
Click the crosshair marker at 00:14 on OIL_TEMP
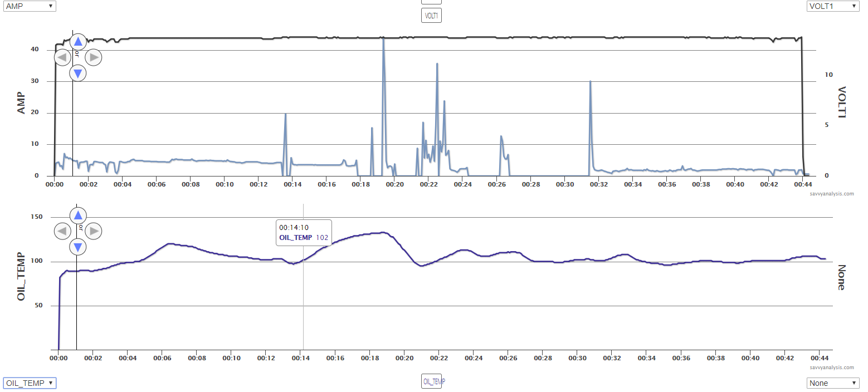tap(303, 260)
